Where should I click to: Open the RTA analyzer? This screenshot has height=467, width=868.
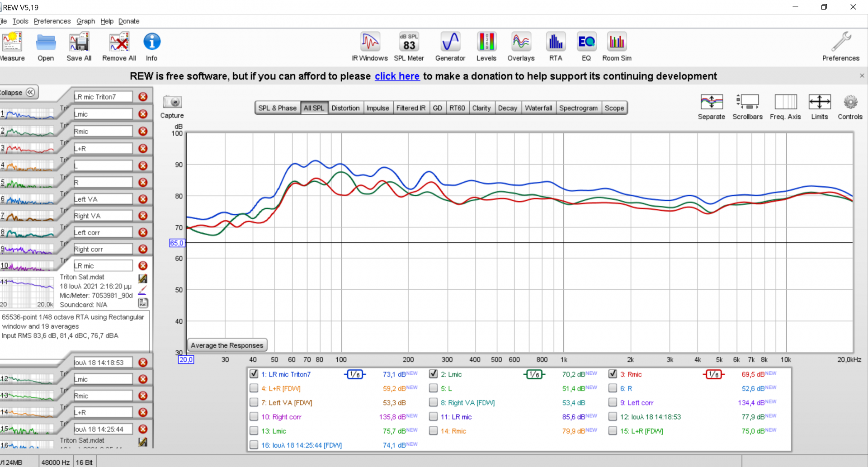[x=556, y=46]
